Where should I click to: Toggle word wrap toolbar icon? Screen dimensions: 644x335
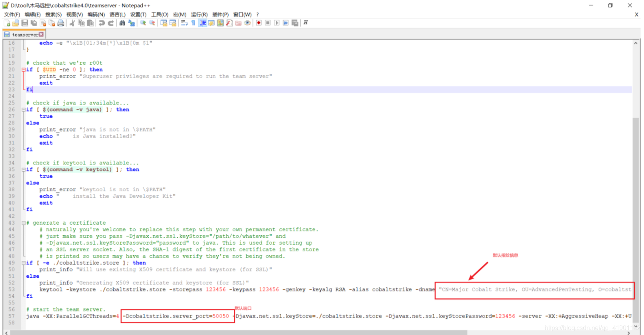[x=184, y=23]
